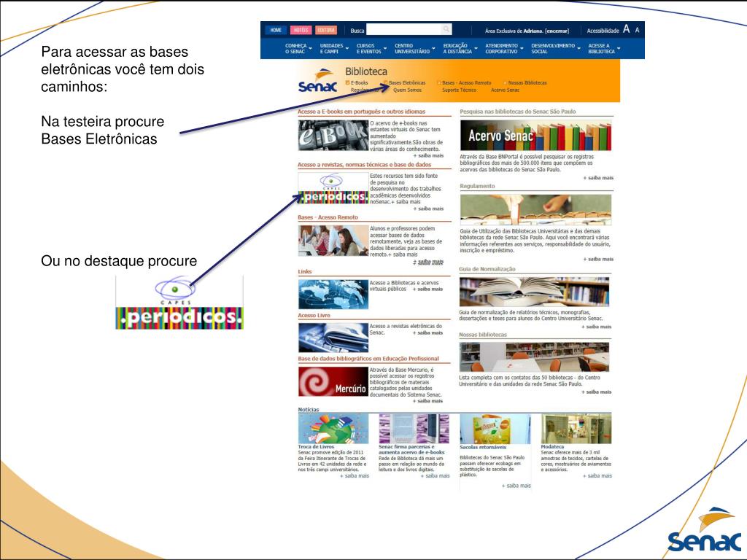Click the Nossas bibliotecas library room photo
This screenshot has width=747, height=560.
pos(534,357)
